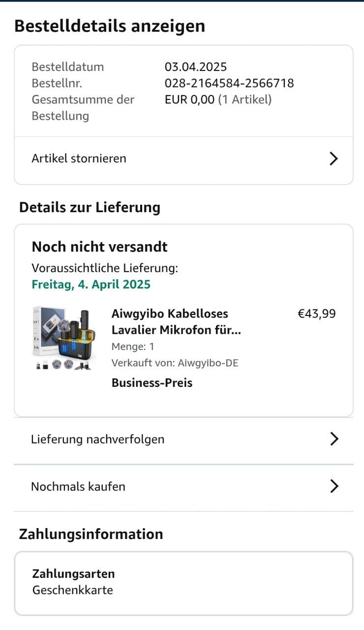Viewport: 364px width, 630px height.
Task: Click the order number 028-2164584-2566718
Action: 229,83
